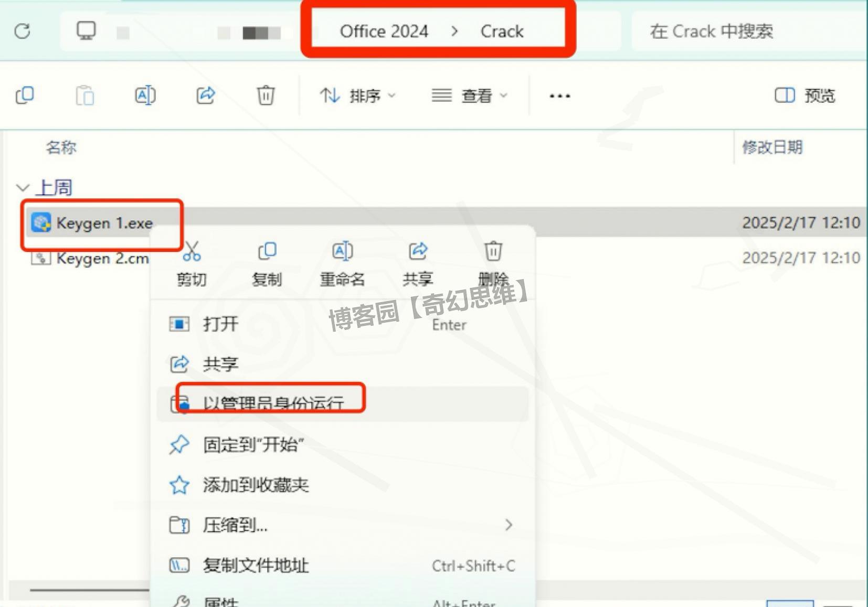868x607 pixels.
Task: Open the 查看 view dropdown
Action: point(470,95)
